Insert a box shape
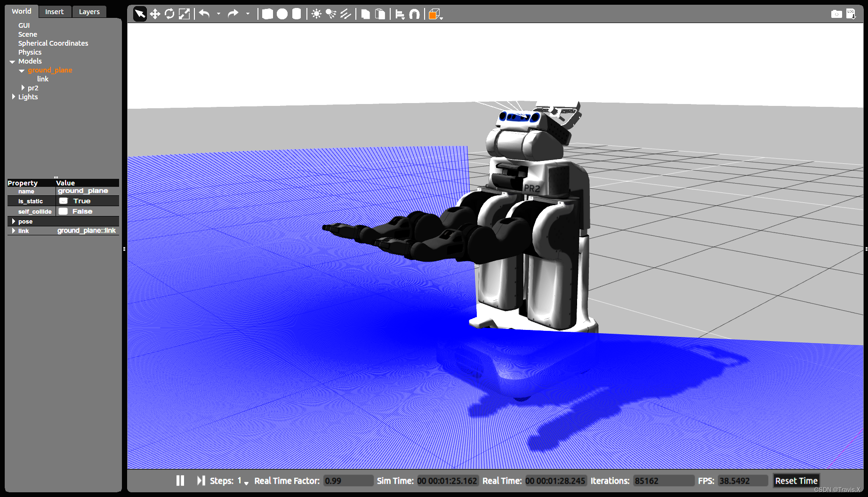This screenshot has width=868, height=497. tap(267, 14)
